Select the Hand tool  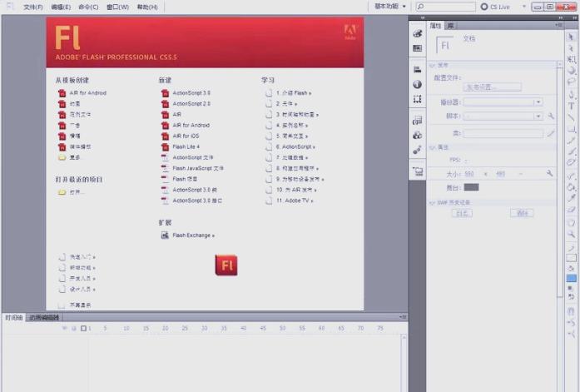point(572,222)
